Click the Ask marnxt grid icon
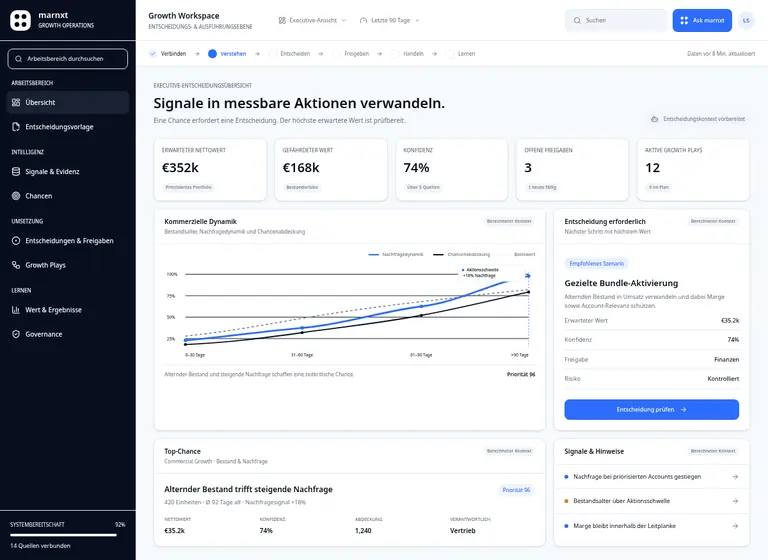Viewport: 768px width, 560px height. point(684,21)
